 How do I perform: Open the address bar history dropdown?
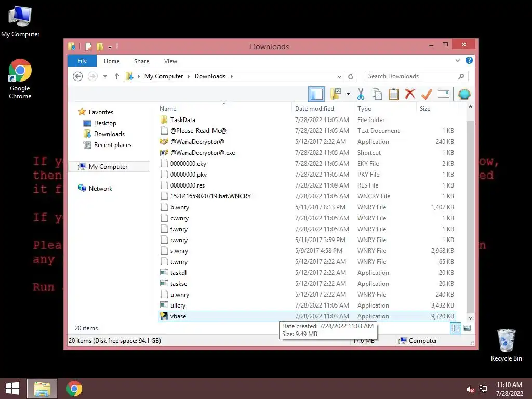(x=339, y=76)
